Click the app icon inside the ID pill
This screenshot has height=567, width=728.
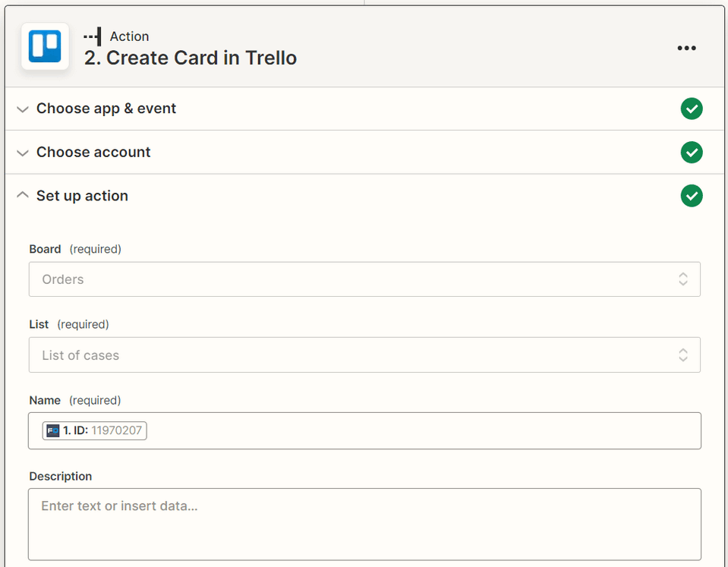click(x=52, y=430)
